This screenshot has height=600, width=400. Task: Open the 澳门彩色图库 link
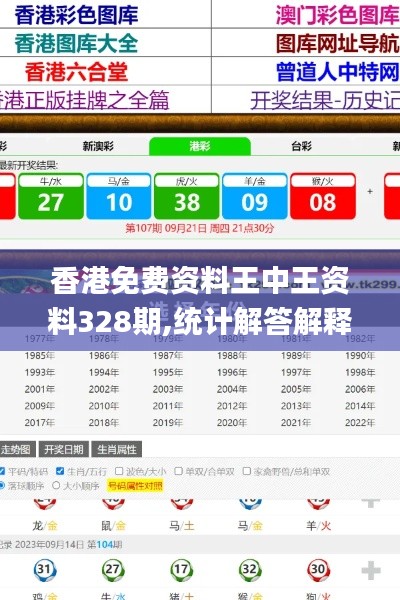[338, 15]
